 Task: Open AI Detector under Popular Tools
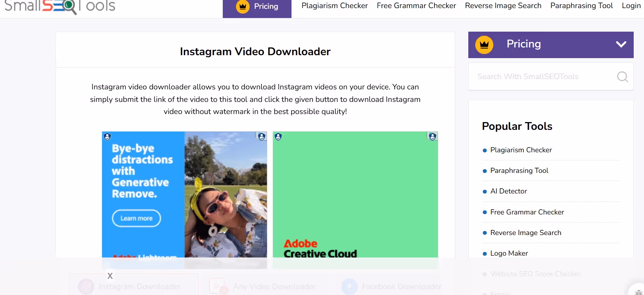tap(508, 191)
